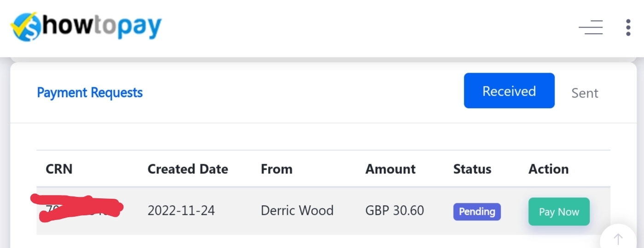
Task: Click the From column header
Action: pyautogui.click(x=276, y=169)
